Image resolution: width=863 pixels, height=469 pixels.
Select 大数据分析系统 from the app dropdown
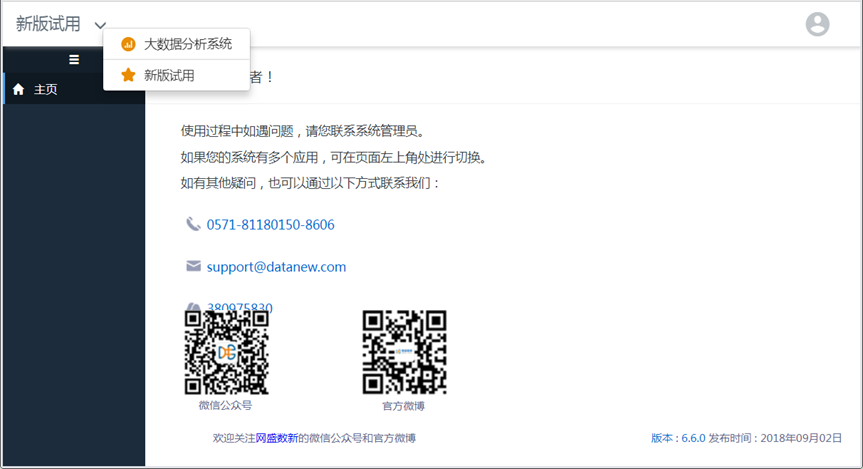click(187, 44)
